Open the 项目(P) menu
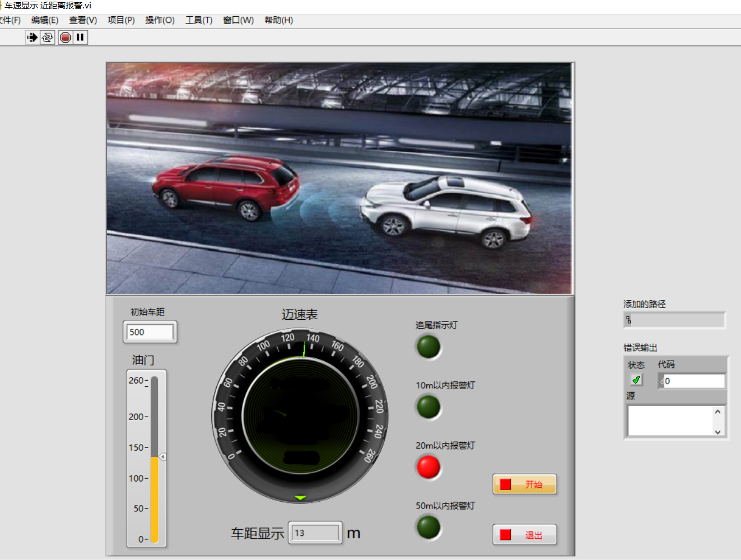 point(121,20)
